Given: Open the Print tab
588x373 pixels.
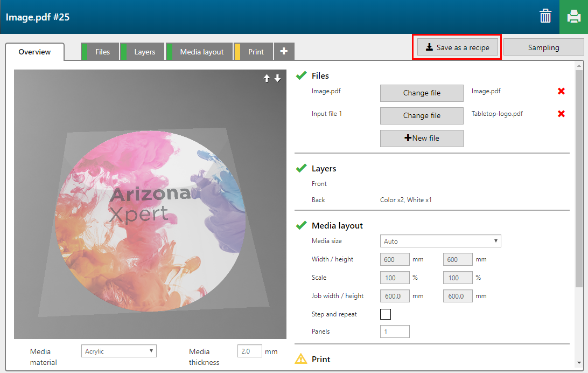Looking at the screenshot, I should [x=254, y=51].
